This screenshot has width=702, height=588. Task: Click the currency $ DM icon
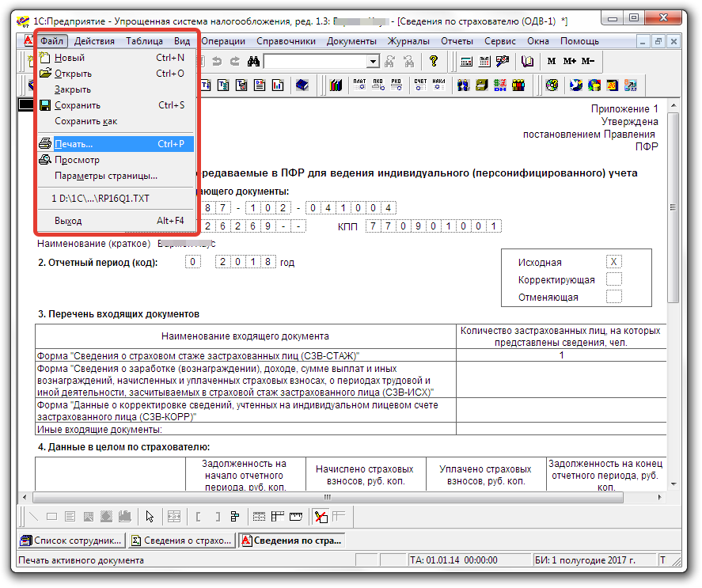(x=500, y=85)
